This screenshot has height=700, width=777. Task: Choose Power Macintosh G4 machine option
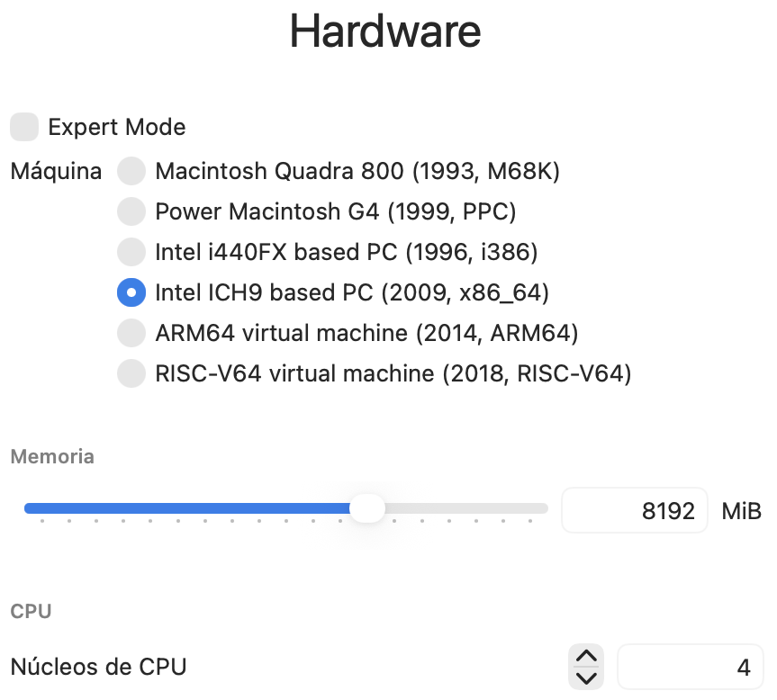pyautogui.click(x=131, y=211)
